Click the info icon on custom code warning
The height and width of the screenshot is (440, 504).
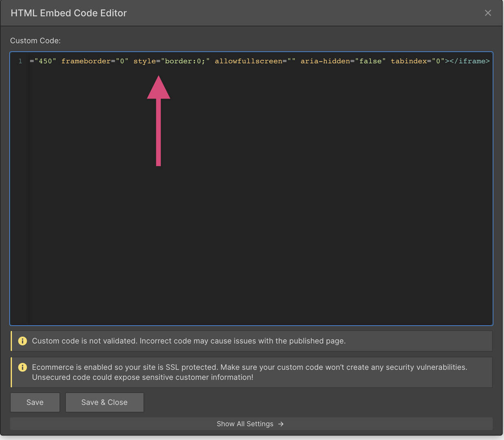(23, 341)
